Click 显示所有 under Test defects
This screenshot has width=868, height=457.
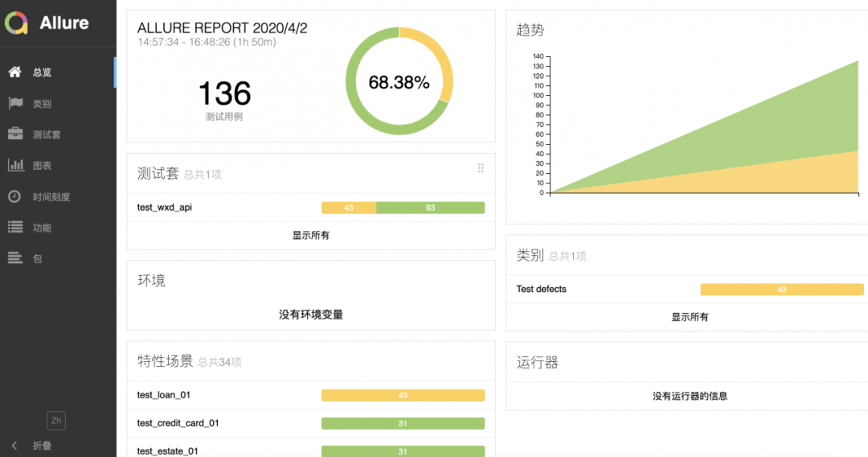click(690, 317)
